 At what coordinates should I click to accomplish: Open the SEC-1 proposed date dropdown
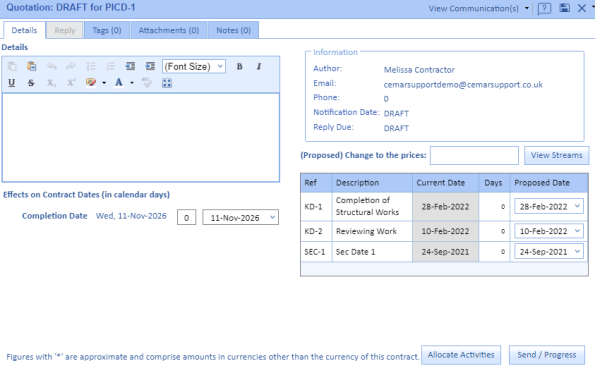pos(549,252)
